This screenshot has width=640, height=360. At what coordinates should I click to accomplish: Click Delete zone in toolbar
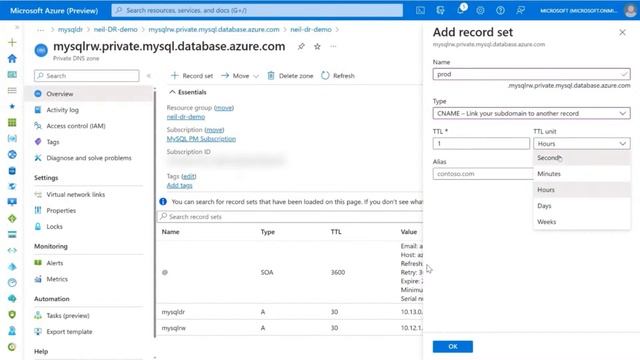290,76
